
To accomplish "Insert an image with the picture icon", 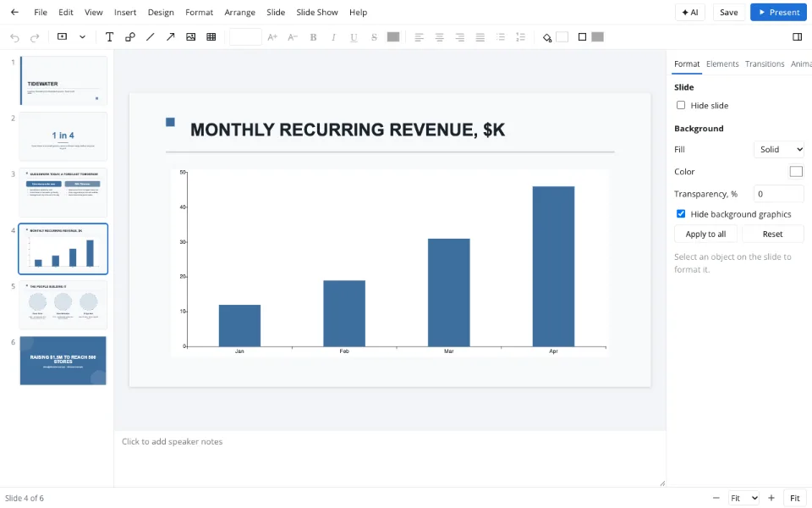I will pyautogui.click(x=190, y=36).
